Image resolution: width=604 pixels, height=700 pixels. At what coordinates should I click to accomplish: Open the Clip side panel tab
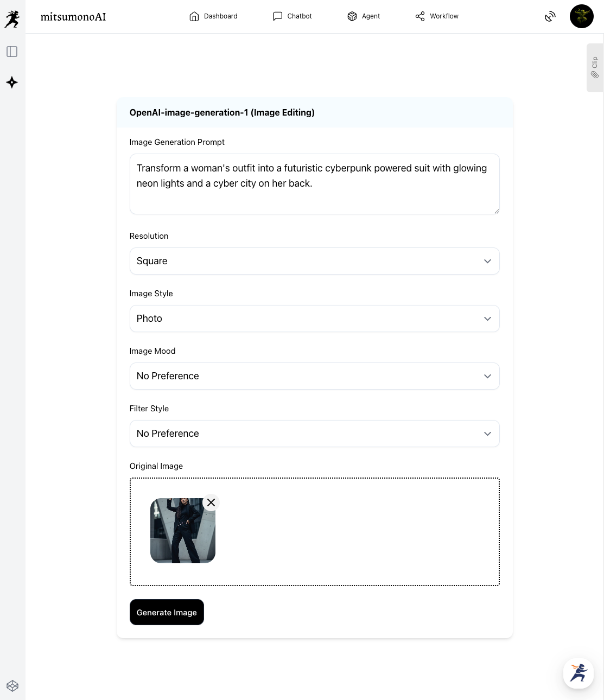click(x=595, y=68)
